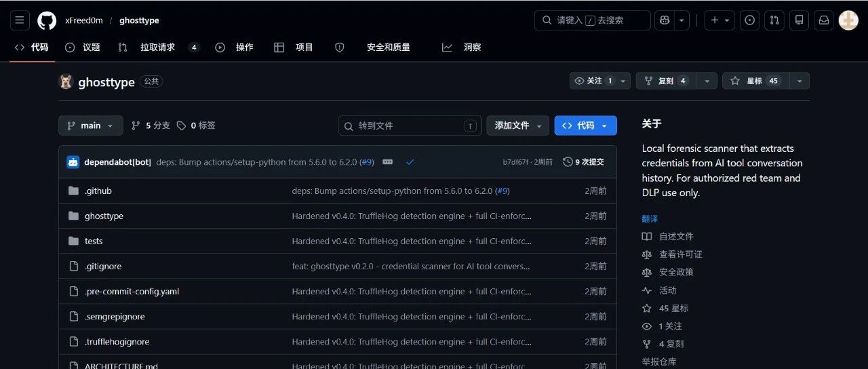Open the green 代码 clone dropdown

pos(585,125)
